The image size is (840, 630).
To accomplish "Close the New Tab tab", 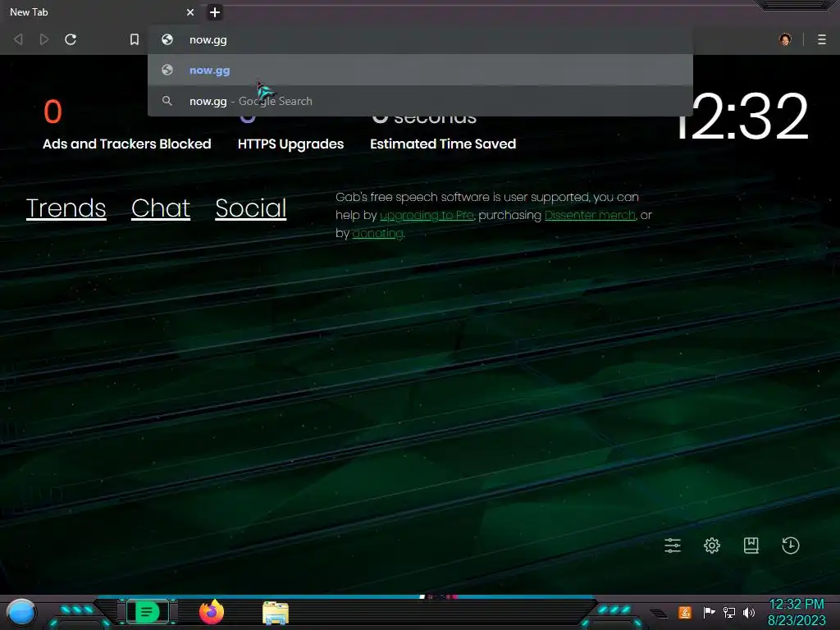I will tap(190, 11).
